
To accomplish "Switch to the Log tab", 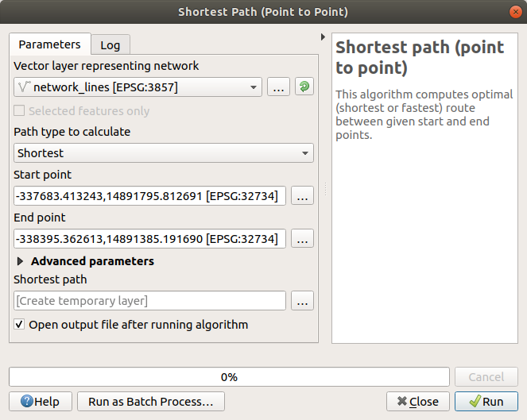I will [x=110, y=45].
